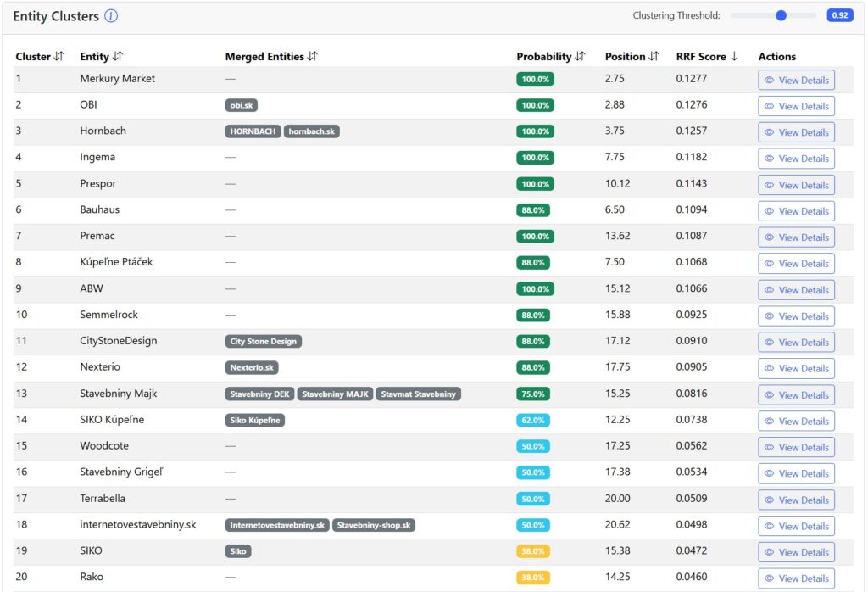Open SIKO Kúpeľne cluster details

796,421
